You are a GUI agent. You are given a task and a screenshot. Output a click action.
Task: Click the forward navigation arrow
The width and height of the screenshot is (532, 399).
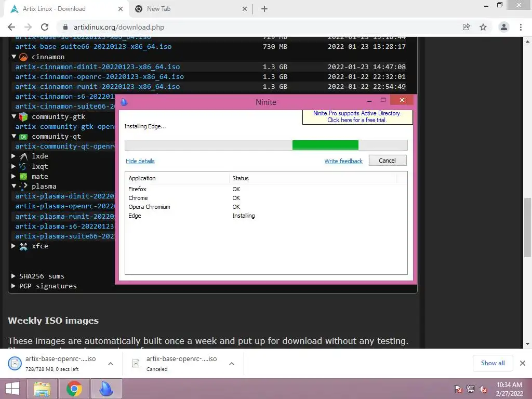coord(28,27)
